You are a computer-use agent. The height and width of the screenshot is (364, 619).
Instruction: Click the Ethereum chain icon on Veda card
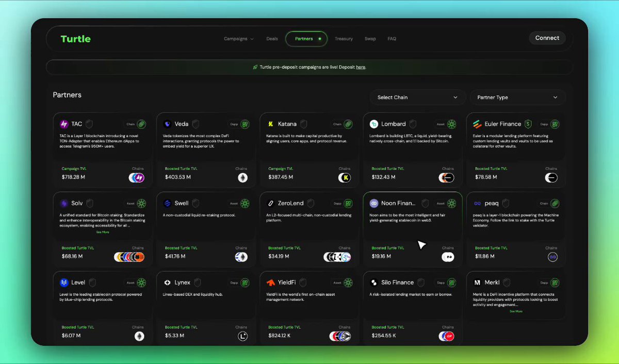click(242, 178)
